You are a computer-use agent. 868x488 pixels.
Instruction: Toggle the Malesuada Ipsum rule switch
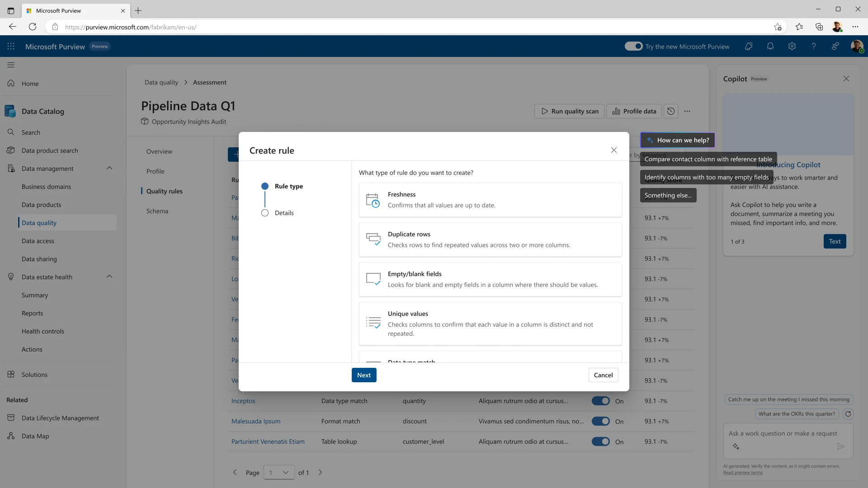(601, 422)
